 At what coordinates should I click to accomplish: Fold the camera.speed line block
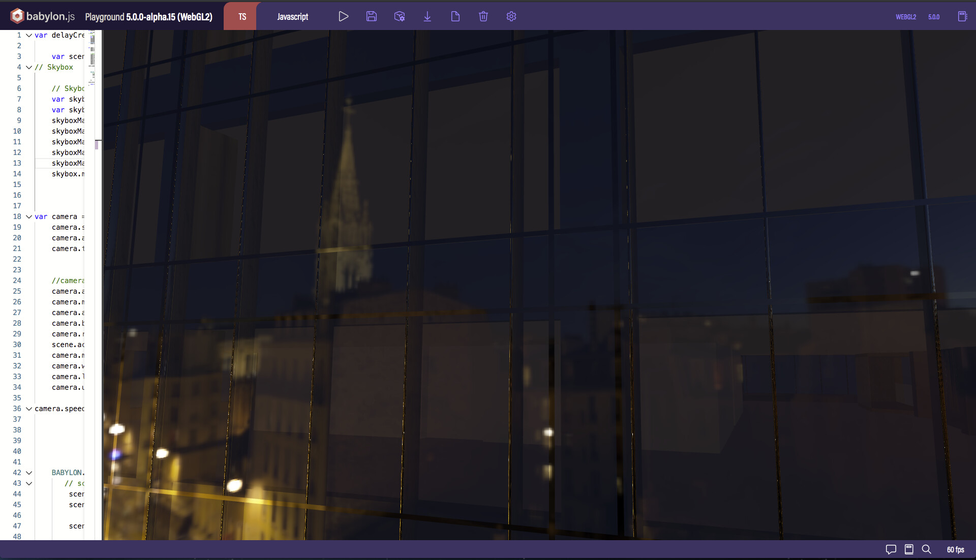click(x=29, y=409)
